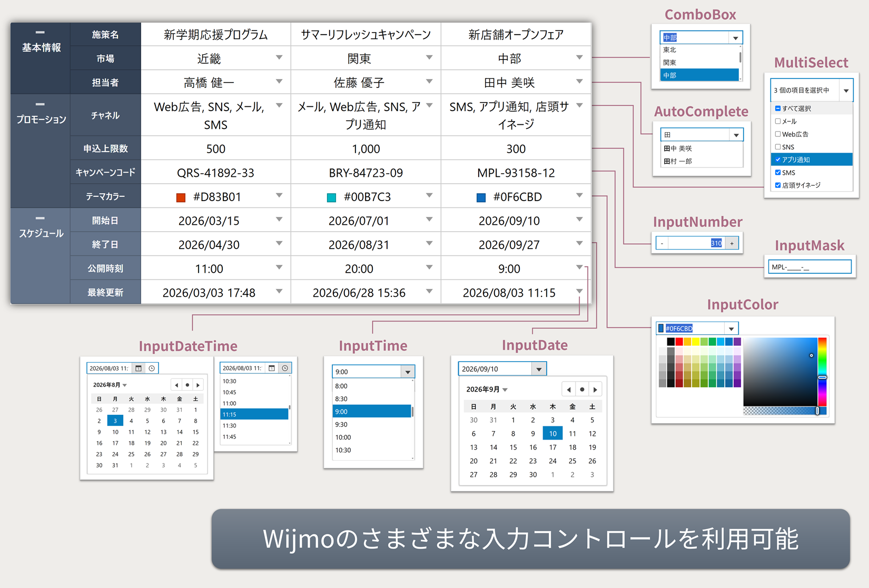Click the minus button in InputNumber
The height and width of the screenshot is (588, 869).
(x=662, y=243)
